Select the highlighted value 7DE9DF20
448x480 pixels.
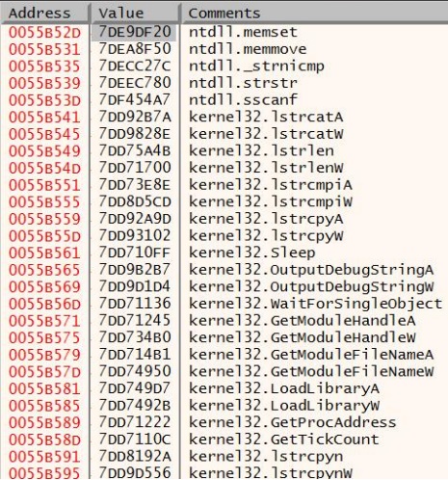134,32
